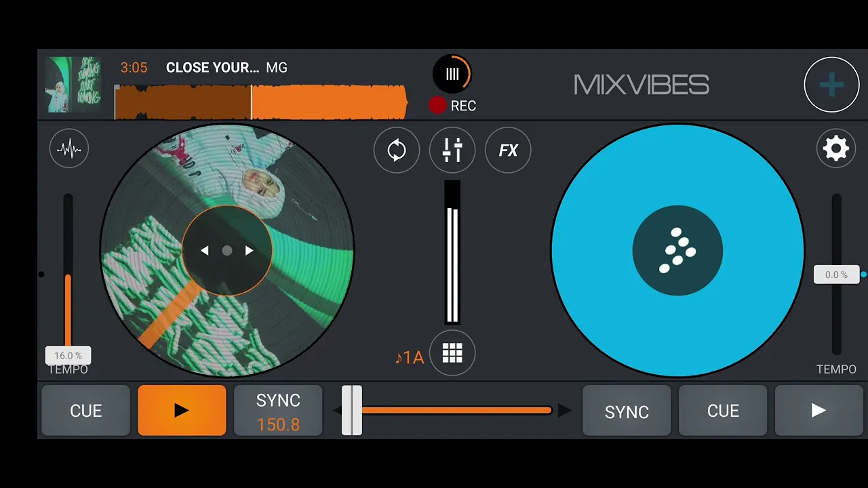
Task: Click the MIXVIBES logo
Action: (642, 85)
